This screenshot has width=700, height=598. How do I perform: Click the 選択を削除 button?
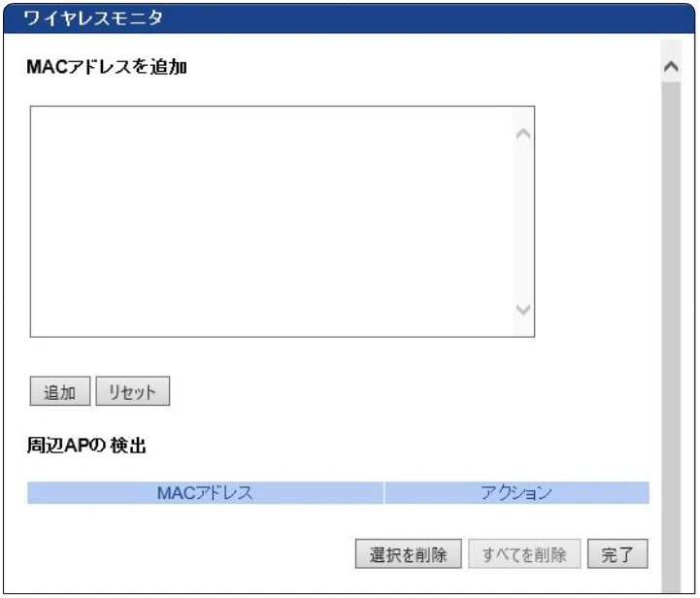click(x=408, y=553)
